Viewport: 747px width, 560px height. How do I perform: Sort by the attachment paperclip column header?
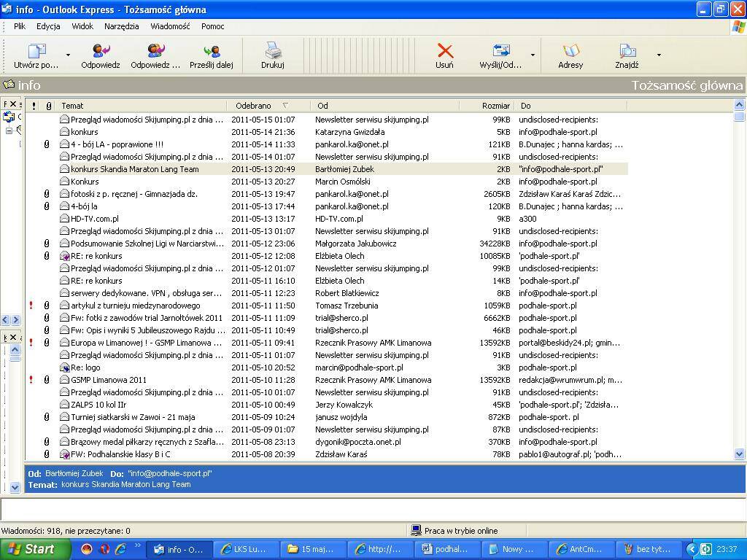pos(49,106)
